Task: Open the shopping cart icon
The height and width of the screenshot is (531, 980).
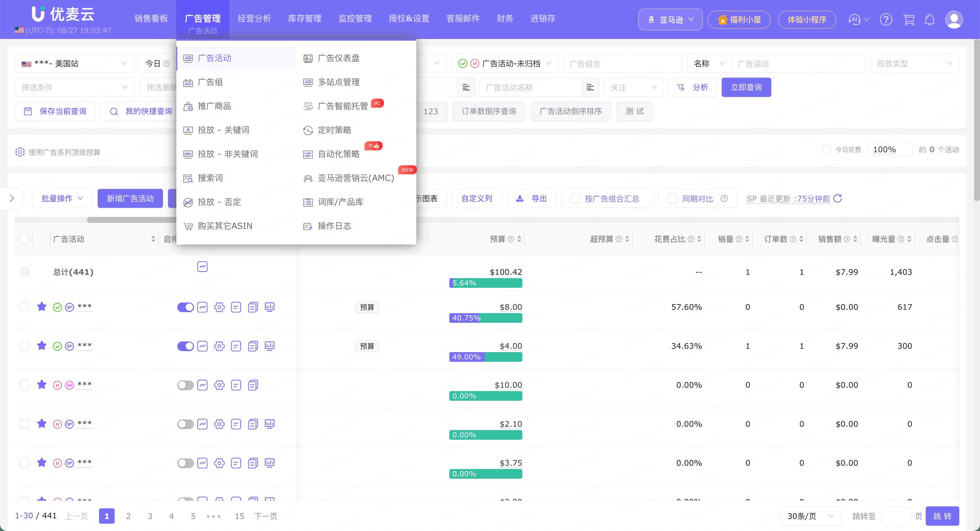Action: pos(908,19)
